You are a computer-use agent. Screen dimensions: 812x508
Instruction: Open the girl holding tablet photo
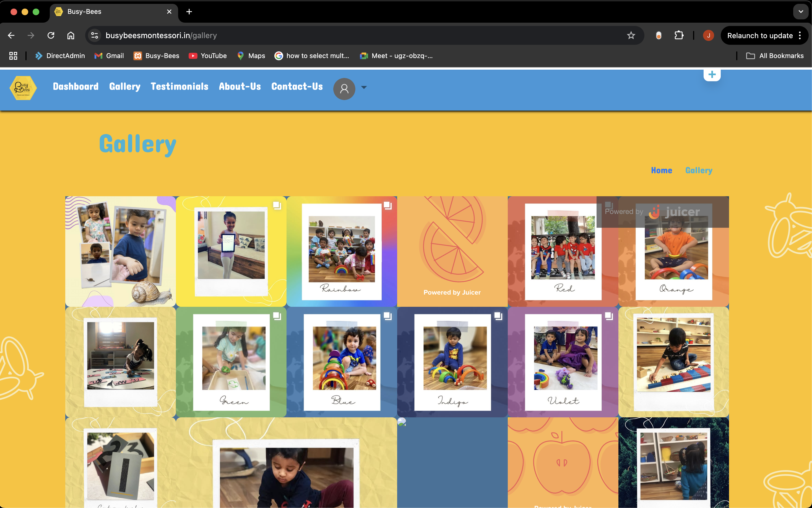(x=231, y=251)
